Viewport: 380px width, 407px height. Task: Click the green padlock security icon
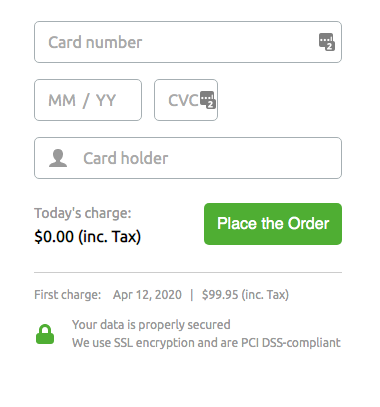(45, 334)
